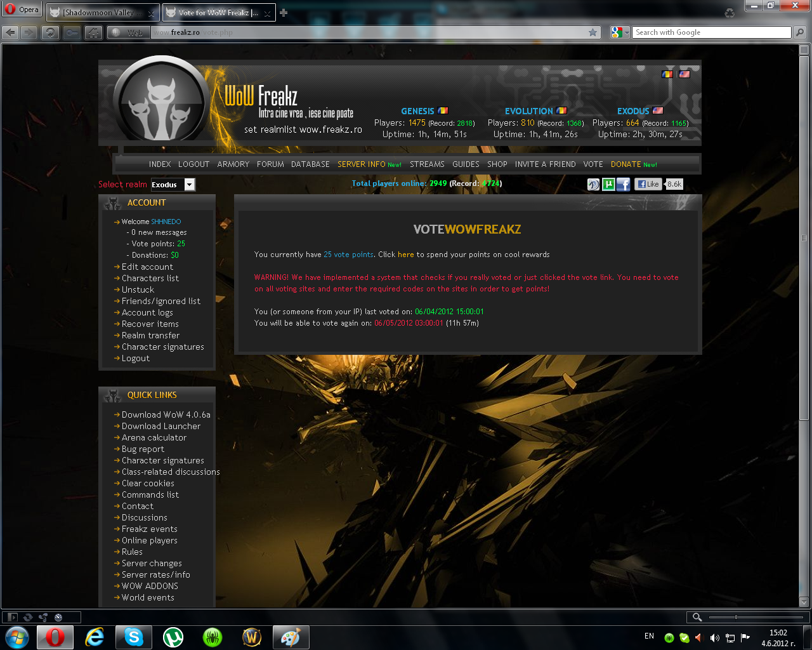The height and width of the screenshot is (650, 812).
Task: Open the EVOLUTION realm link
Action: (x=528, y=111)
